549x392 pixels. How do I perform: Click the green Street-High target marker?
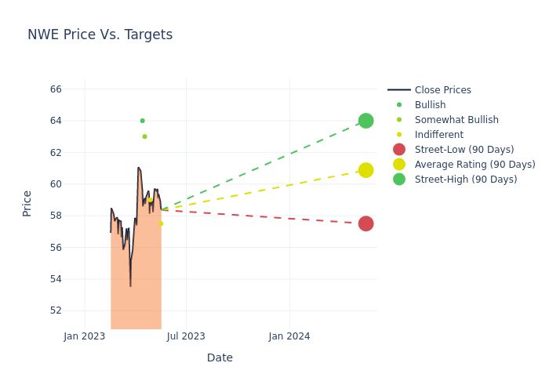click(x=365, y=121)
